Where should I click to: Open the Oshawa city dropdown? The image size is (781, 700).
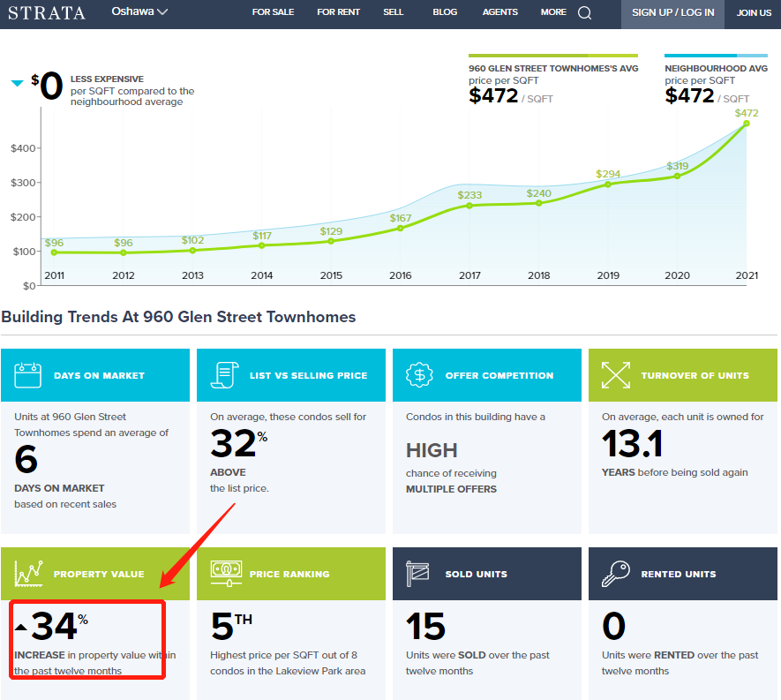pyautogui.click(x=139, y=12)
